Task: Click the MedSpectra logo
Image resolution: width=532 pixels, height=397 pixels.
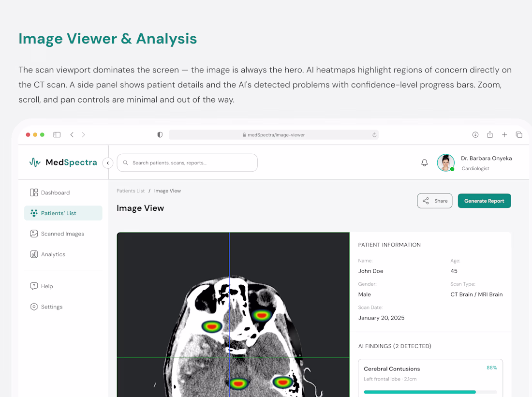Action: point(63,162)
